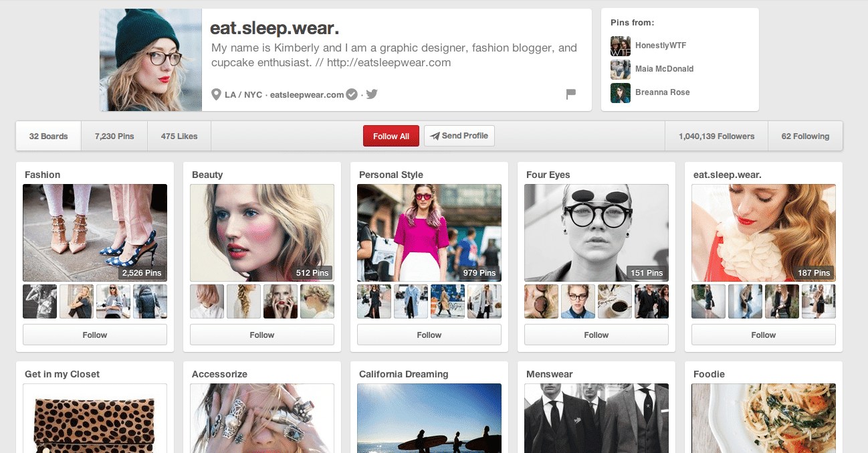Image resolution: width=868 pixels, height=453 pixels.
Task: Open eat.sleep.wear. board cover image
Action: (764, 233)
